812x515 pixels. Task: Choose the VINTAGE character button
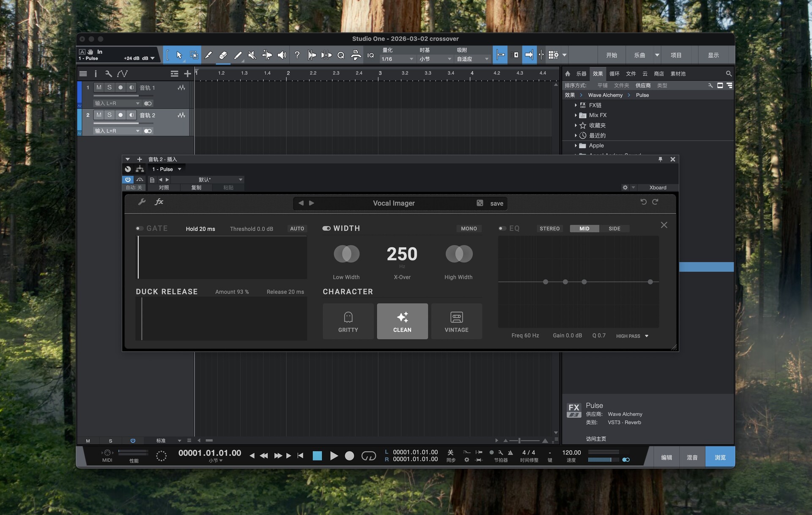click(456, 321)
